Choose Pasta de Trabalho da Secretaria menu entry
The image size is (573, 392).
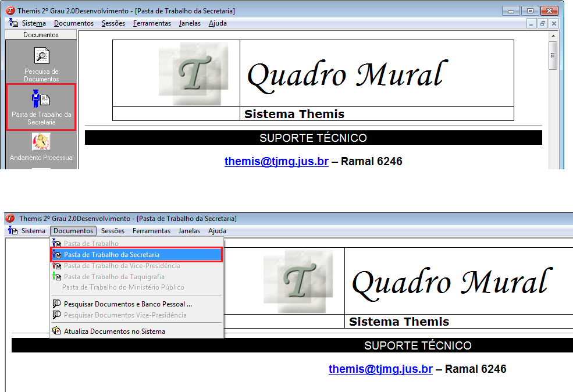click(x=136, y=255)
